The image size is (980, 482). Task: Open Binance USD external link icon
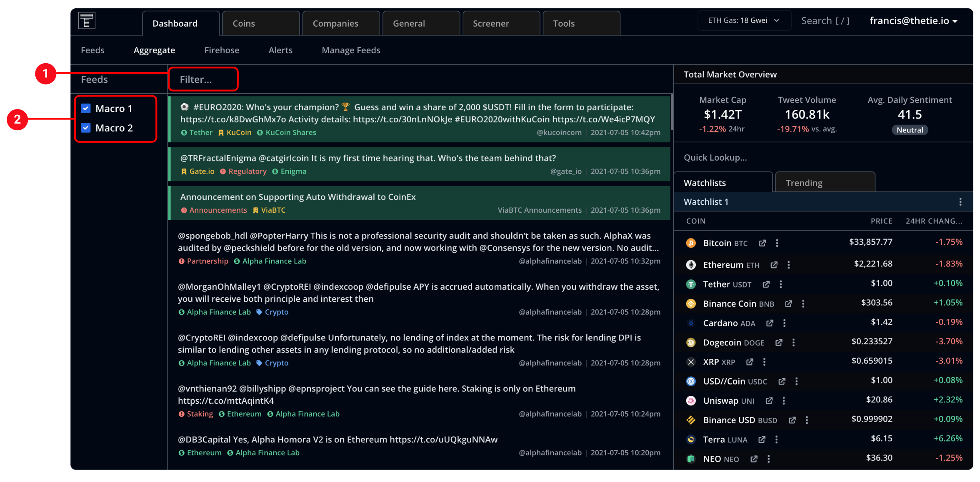click(792, 420)
